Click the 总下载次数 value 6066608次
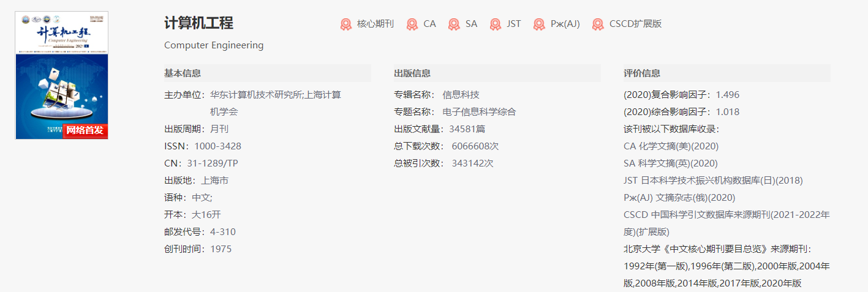 pyautogui.click(x=475, y=146)
